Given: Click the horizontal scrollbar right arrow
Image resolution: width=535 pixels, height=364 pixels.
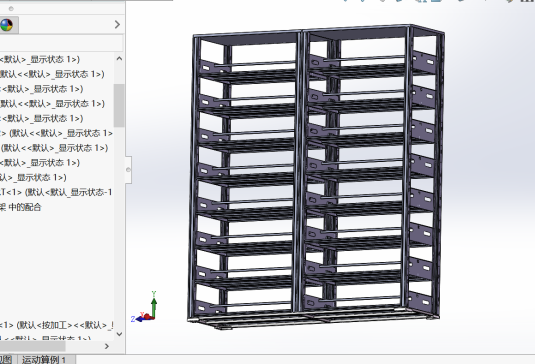Looking at the screenshot, I should click(x=107, y=346).
